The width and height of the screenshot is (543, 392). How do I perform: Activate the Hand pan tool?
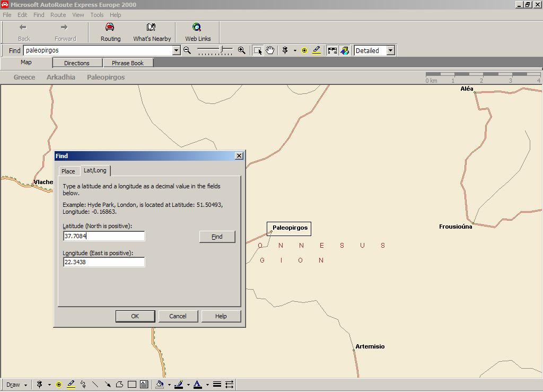270,50
